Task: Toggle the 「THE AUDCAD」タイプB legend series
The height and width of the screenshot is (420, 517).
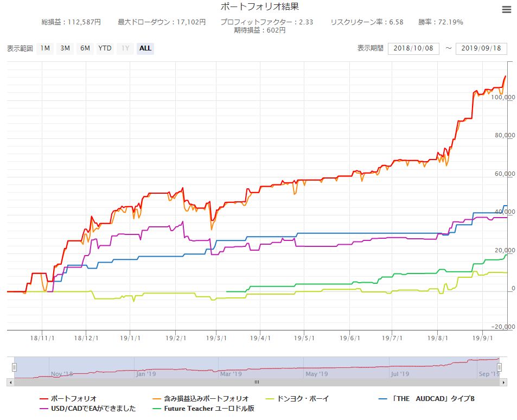Action: [x=426, y=398]
